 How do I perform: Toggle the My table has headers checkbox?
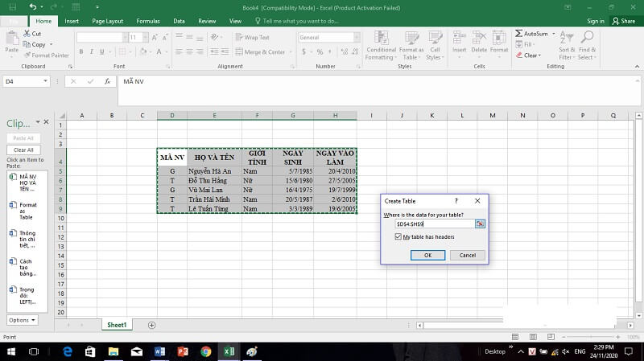[398, 237]
